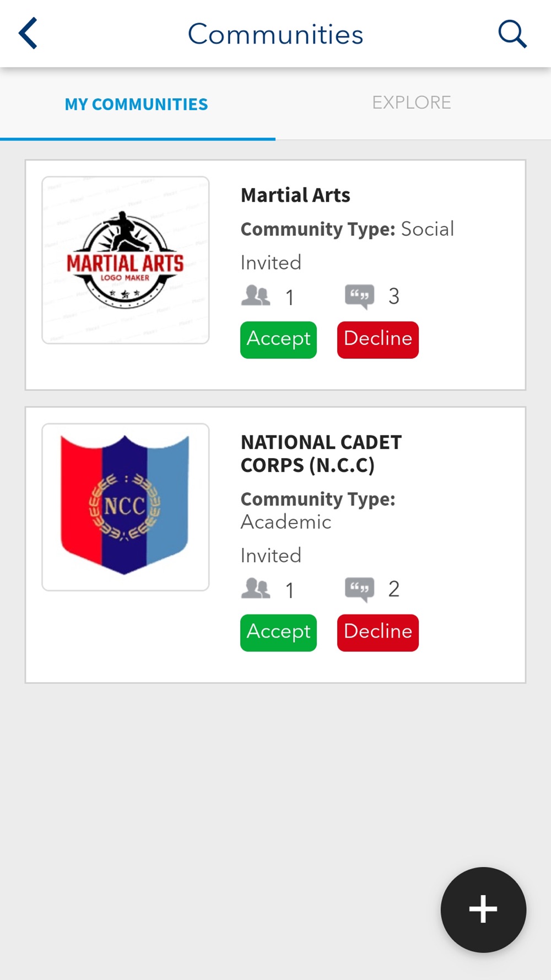The width and height of the screenshot is (551, 980).
Task: Switch to the My Communities tab
Action: [x=137, y=104]
